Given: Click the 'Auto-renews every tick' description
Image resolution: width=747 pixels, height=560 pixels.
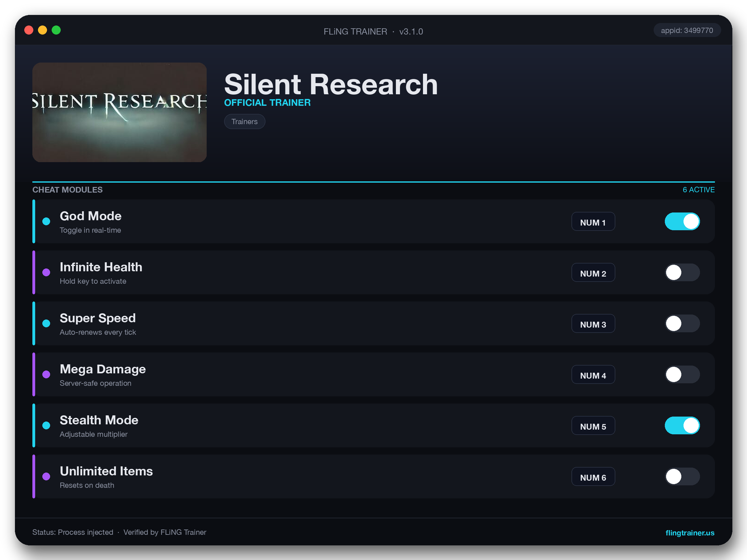Looking at the screenshot, I should tap(98, 332).
